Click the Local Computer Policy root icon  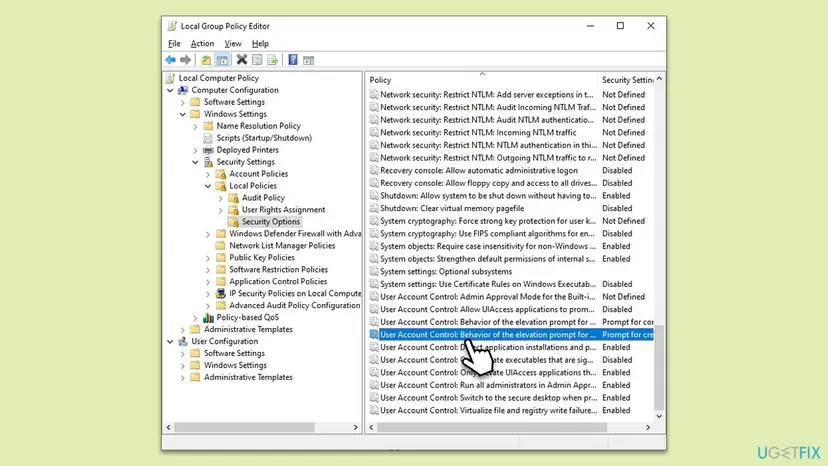click(170, 78)
